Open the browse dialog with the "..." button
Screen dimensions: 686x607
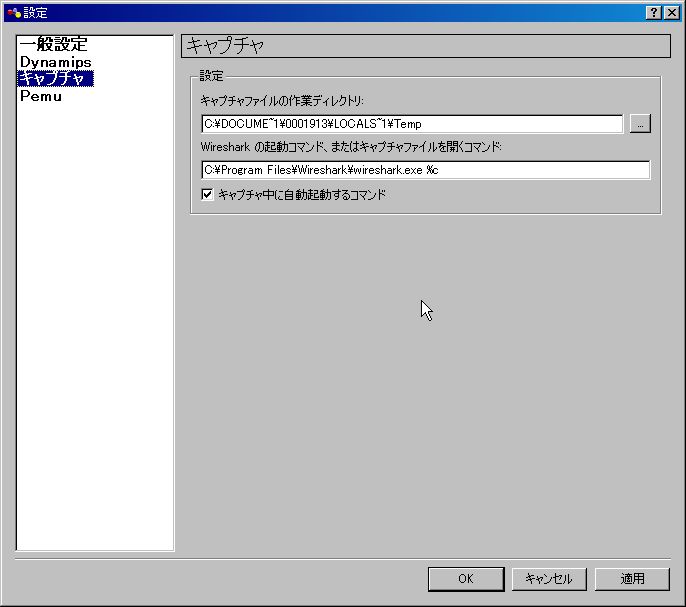click(x=640, y=124)
